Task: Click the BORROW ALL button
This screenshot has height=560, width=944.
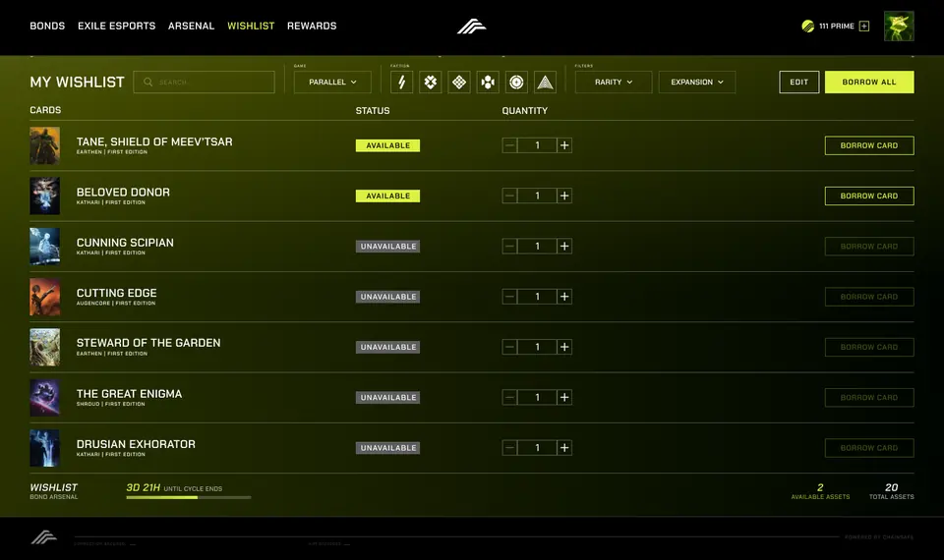Action: point(868,82)
